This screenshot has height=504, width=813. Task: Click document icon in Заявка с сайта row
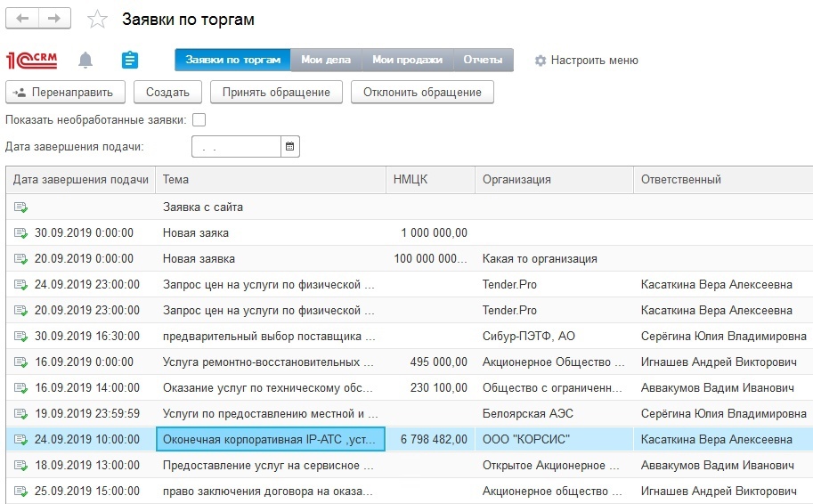point(20,207)
